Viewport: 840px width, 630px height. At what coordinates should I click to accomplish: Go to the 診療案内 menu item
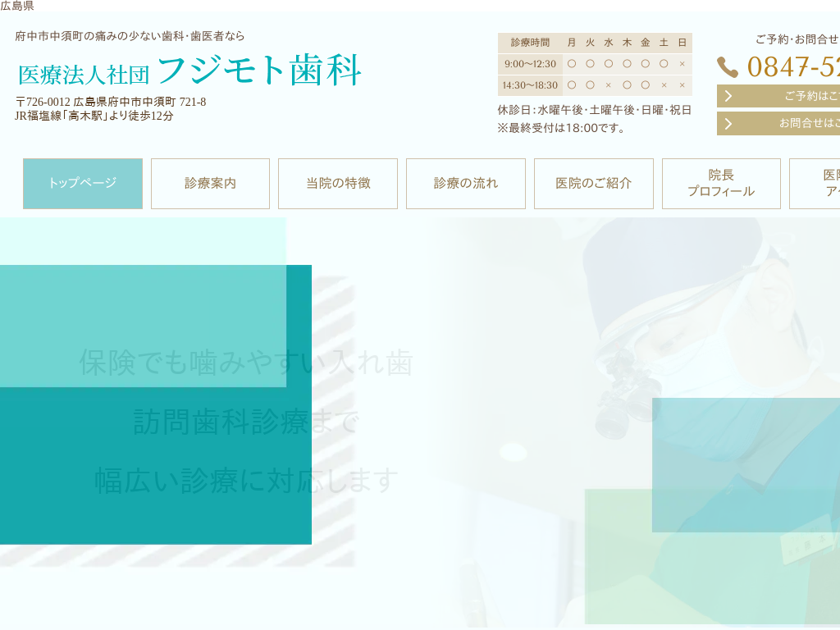pyautogui.click(x=210, y=184)
